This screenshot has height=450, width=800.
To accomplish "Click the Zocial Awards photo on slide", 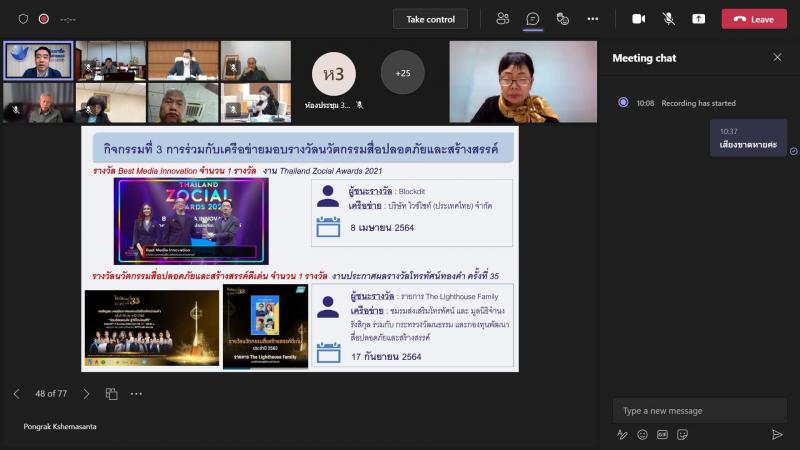I will (x=191, y=221).
